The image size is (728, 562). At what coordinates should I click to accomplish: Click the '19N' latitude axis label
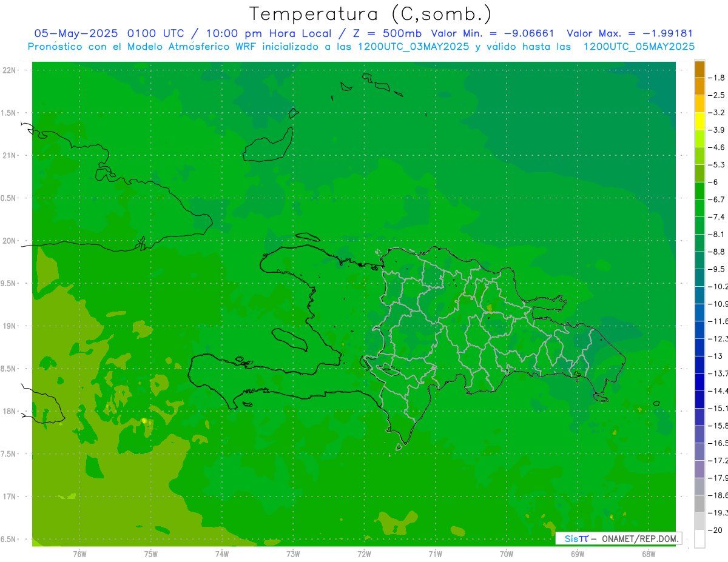pos(9,326)
